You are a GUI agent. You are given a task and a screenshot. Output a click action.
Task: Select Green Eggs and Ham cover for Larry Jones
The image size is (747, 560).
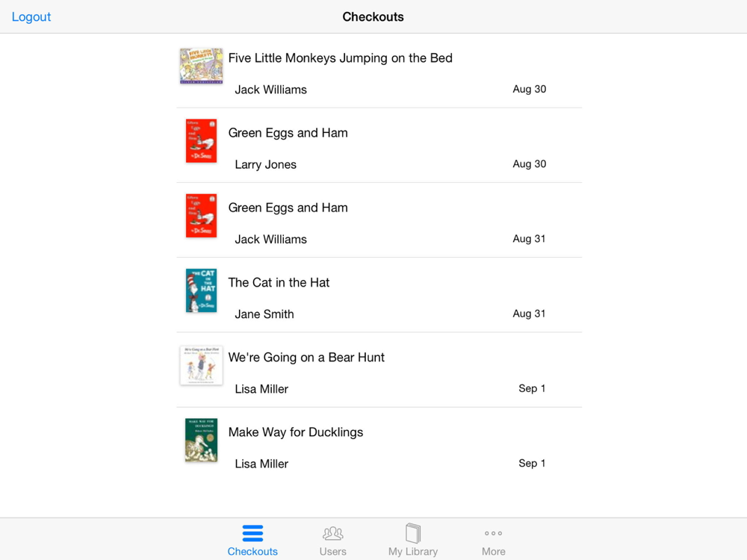pos(201,140)
